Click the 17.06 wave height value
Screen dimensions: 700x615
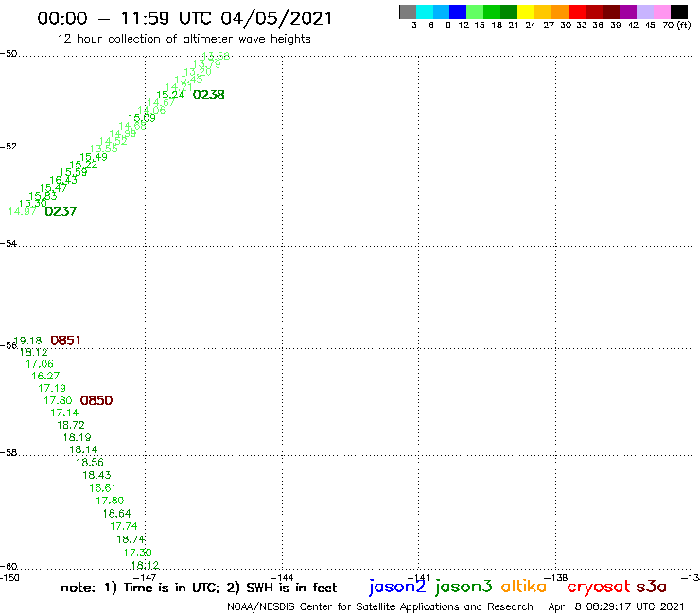click(x=40, y=364)
